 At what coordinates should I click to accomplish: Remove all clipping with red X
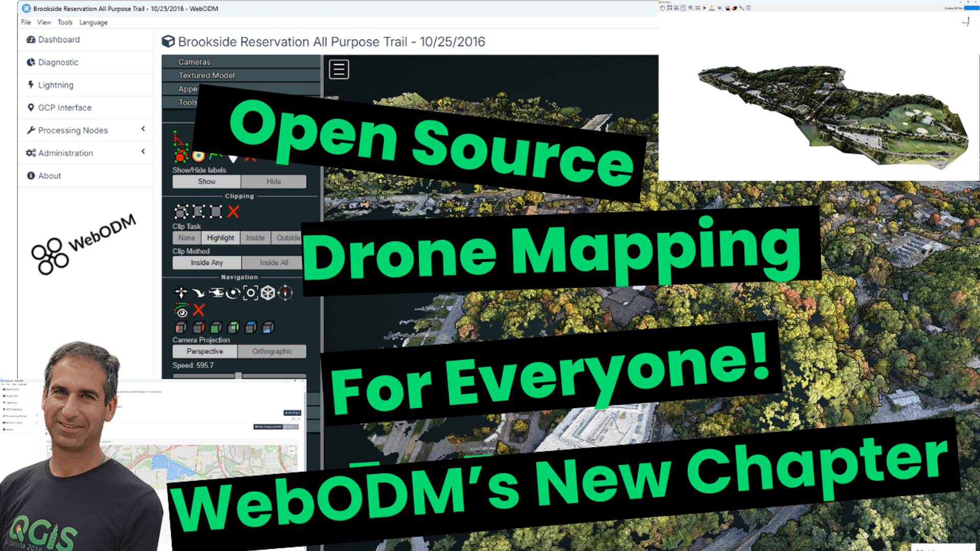point(233,211)
